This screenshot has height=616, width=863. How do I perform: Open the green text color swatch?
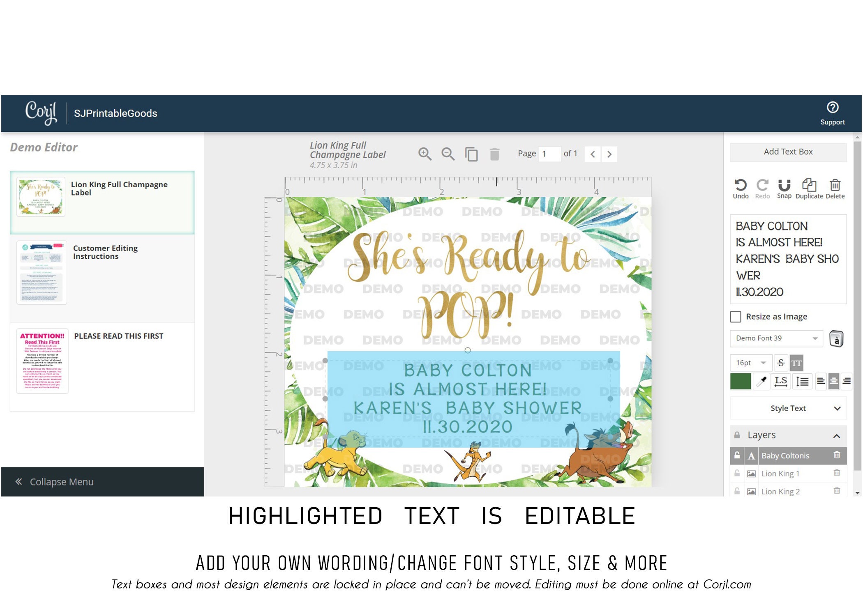pos(741,382)
